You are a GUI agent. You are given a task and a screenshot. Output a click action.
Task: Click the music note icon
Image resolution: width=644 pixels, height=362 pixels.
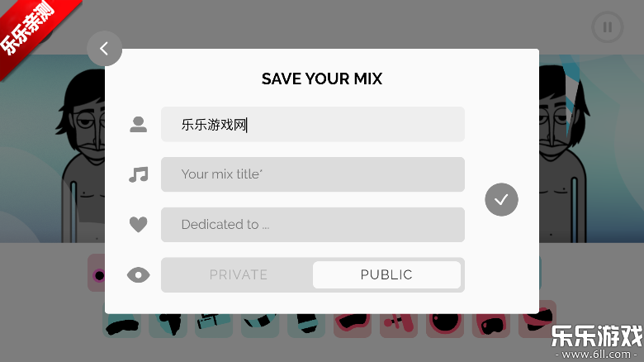138,174
